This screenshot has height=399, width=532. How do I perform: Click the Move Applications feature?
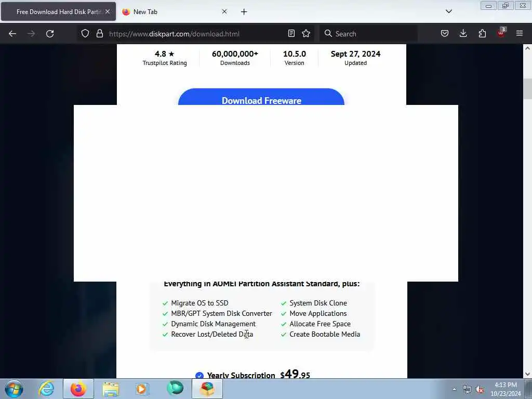coord(318,313)
